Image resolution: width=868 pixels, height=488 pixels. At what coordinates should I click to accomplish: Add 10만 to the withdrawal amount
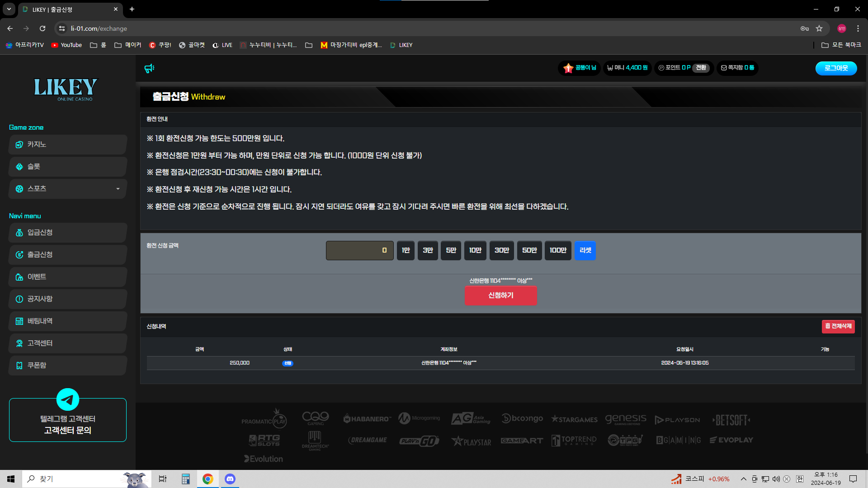click(x=475, y=250)
